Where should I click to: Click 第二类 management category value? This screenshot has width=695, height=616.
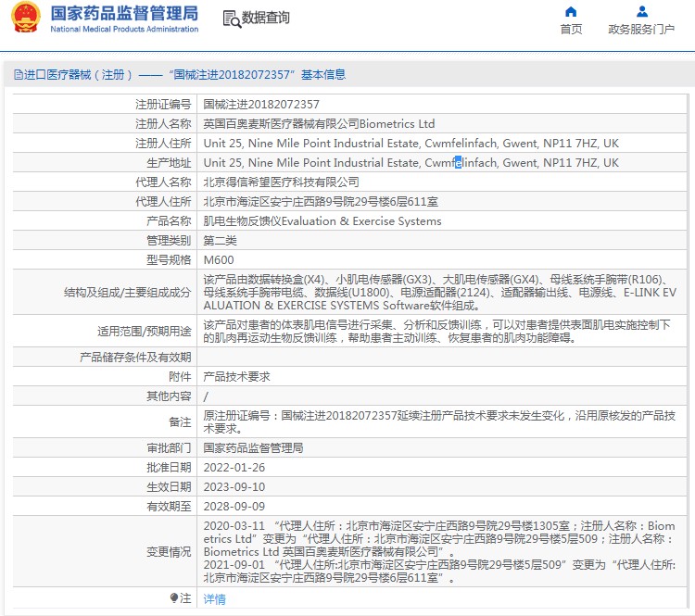point(221,241)
